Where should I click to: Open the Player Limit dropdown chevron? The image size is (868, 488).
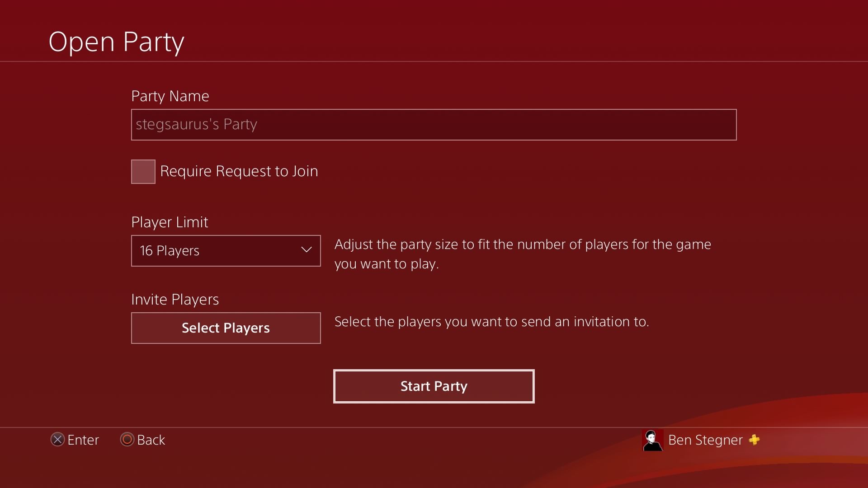(x=306, y=250)
